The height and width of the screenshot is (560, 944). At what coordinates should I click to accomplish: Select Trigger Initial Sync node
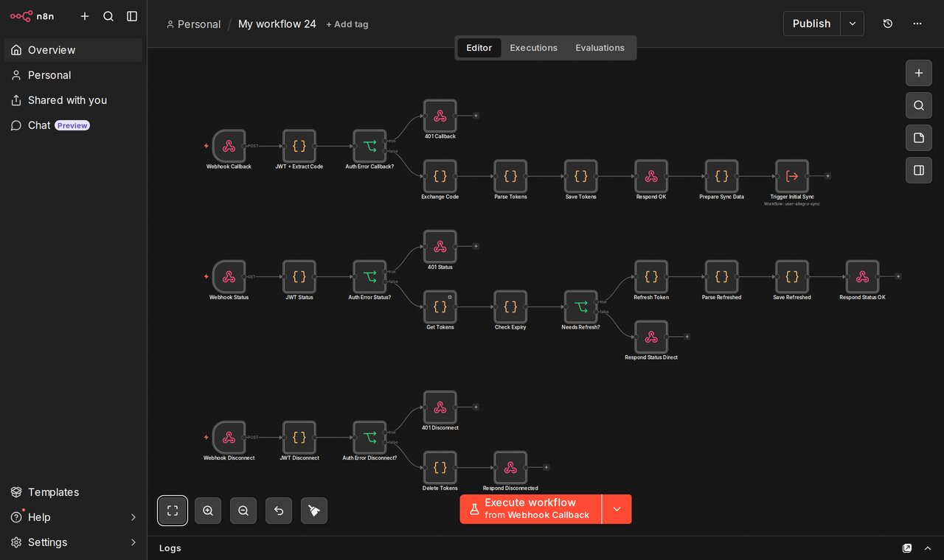click(792, 176)
